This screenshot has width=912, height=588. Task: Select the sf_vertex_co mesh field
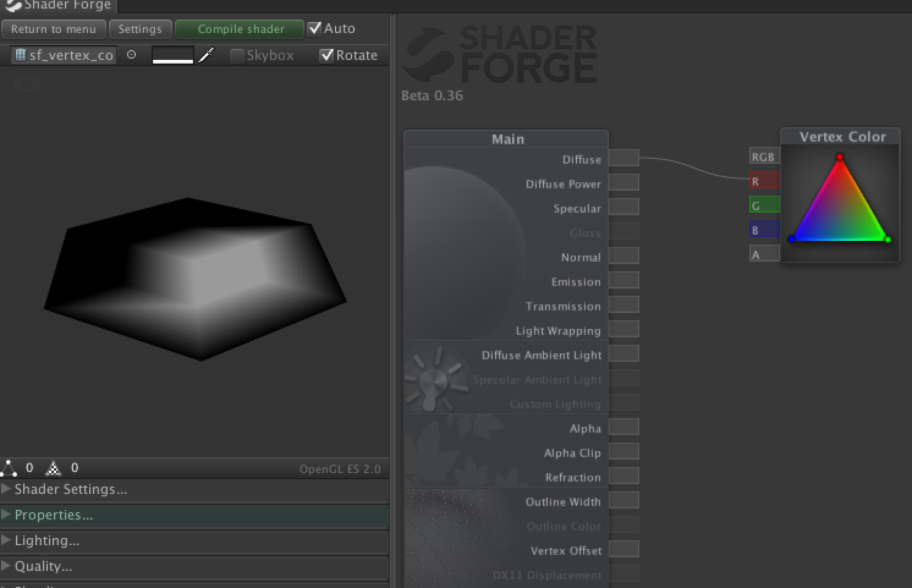(64, 55)
